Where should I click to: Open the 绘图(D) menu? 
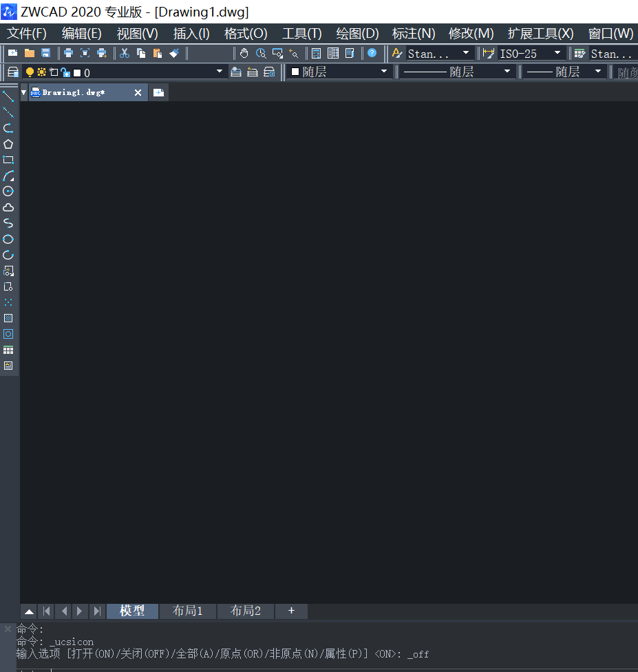point(357,34)
